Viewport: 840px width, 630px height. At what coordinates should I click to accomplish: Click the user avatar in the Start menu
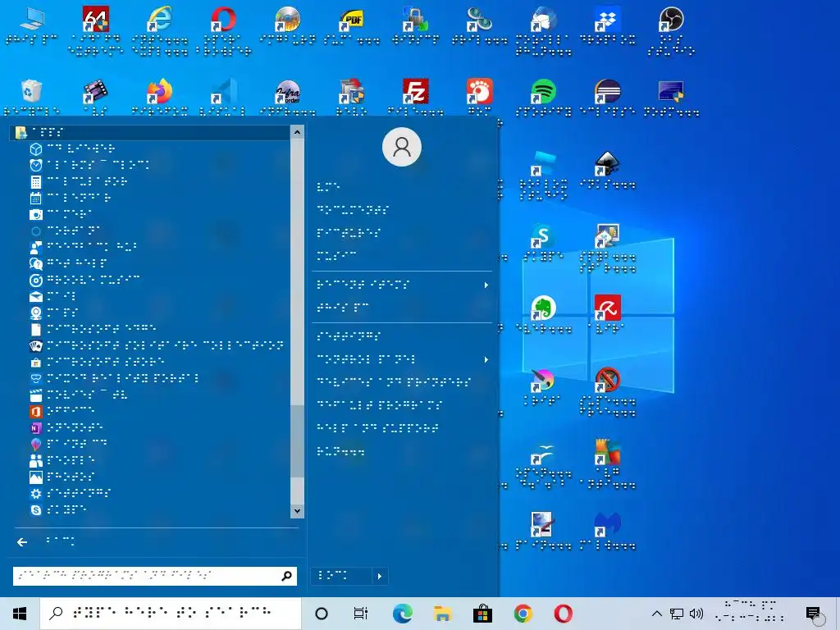402,147
